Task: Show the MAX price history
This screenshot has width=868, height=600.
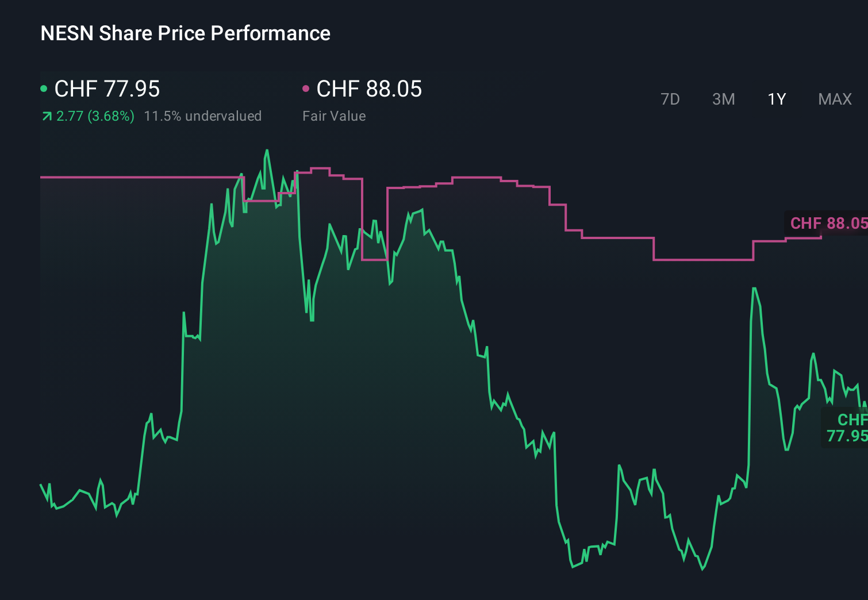Action: 835,99
